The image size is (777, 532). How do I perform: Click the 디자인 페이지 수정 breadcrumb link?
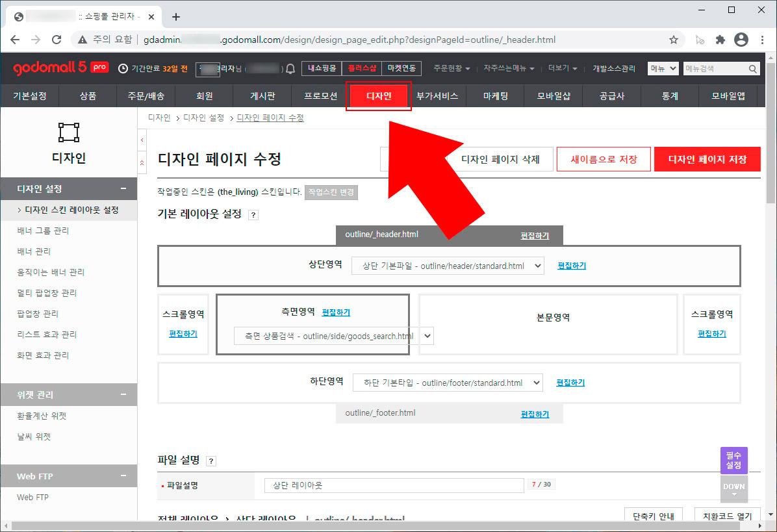click(x=270, y=118)
